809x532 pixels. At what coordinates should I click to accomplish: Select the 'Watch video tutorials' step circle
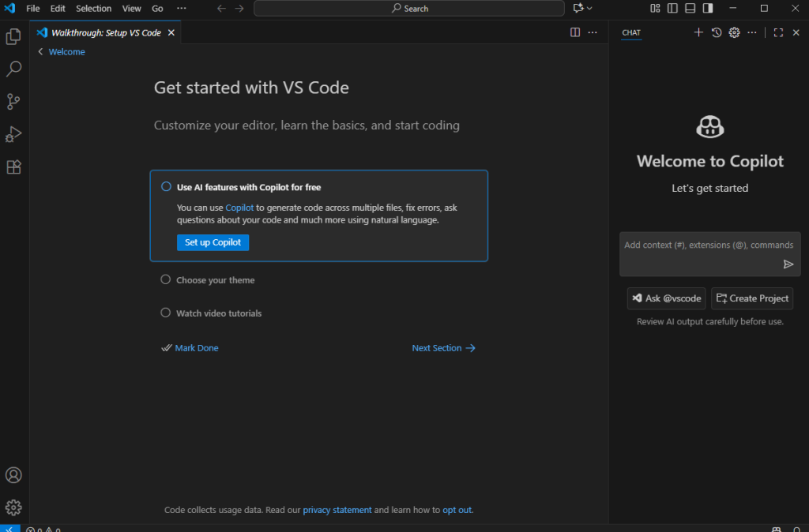166,313
